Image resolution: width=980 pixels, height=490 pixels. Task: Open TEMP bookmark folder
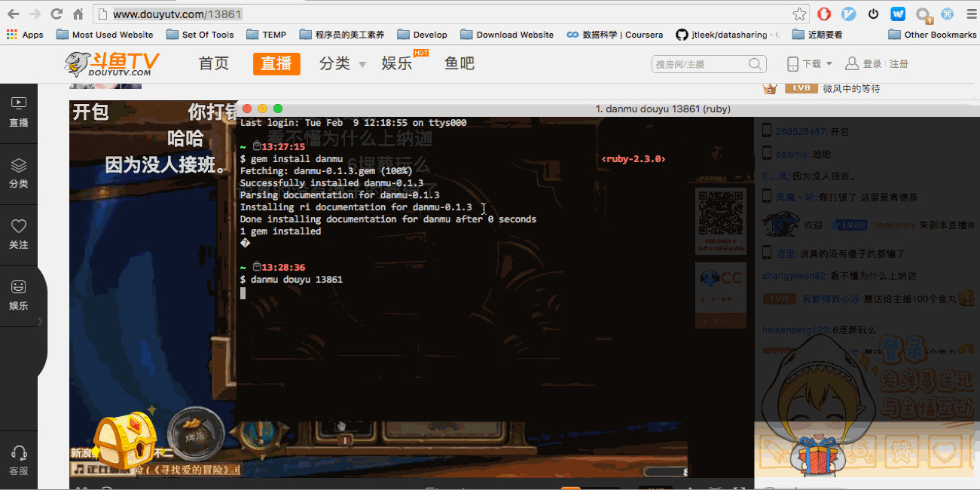(267, 35)
